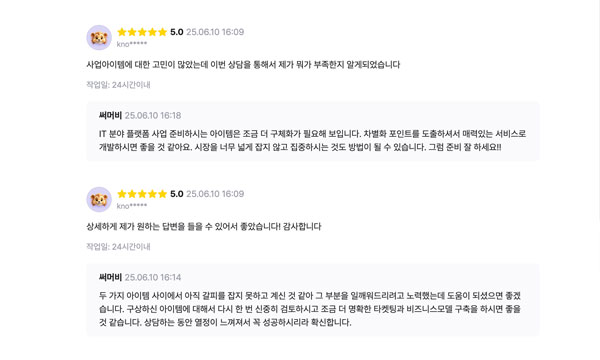Click the seller reply starting 두 가지 아이템
This screenshot has width=600, height=360.
(310, 309)
